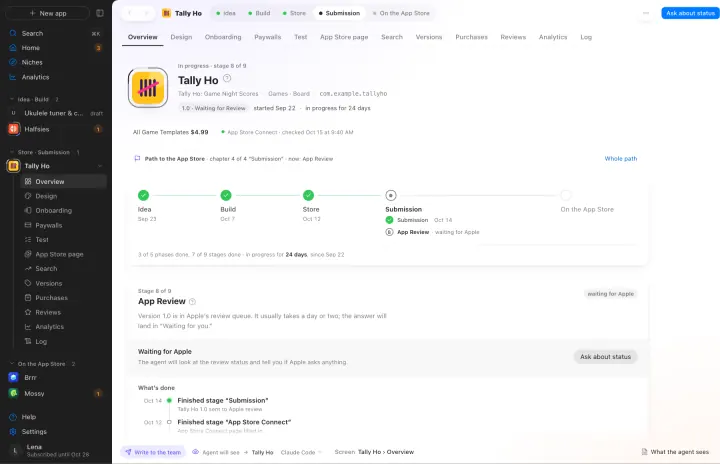Viewport: 720px width, 464px height.
Task: Toggle the sidebar panel icon
Action: point(100,13)
